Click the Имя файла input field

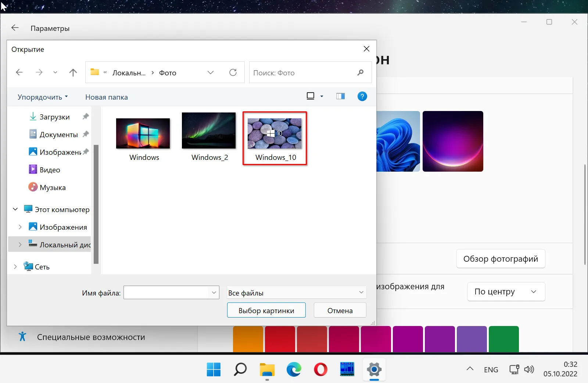click(166, 293)
